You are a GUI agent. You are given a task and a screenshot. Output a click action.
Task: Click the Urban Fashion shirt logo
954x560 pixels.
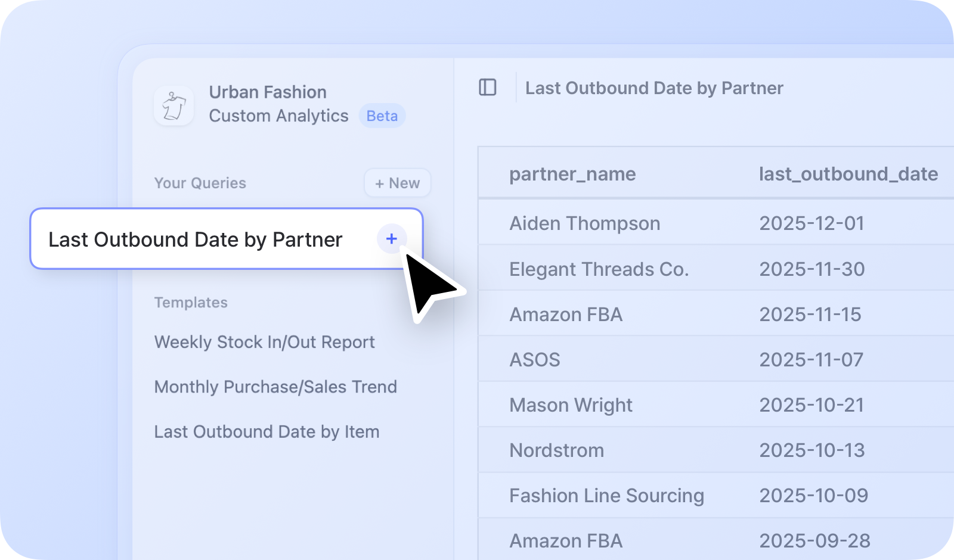coord(174,105)
